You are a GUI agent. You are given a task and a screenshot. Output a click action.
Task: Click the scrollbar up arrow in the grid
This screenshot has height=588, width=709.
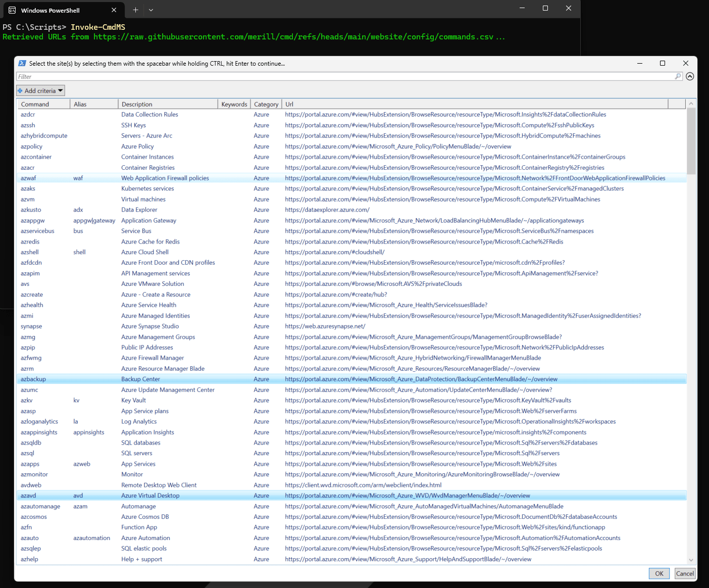tap(691, 104)
